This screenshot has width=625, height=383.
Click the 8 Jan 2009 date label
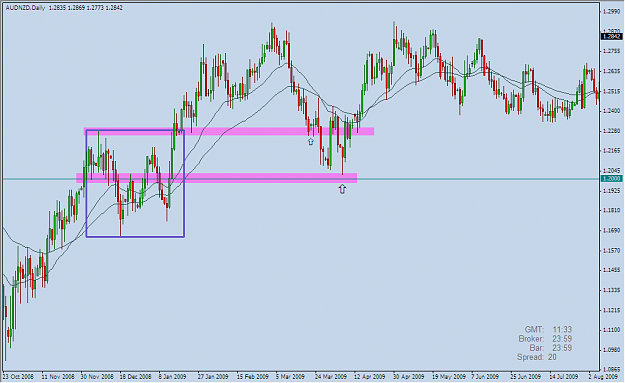pos(172,377)
